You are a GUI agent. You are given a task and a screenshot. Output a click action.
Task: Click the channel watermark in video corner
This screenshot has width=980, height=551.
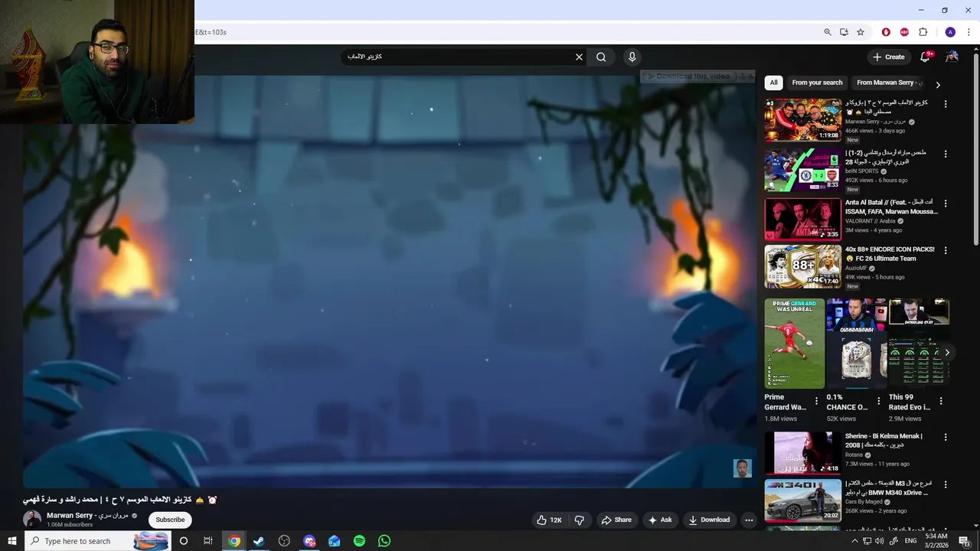(x=742, y=468)
